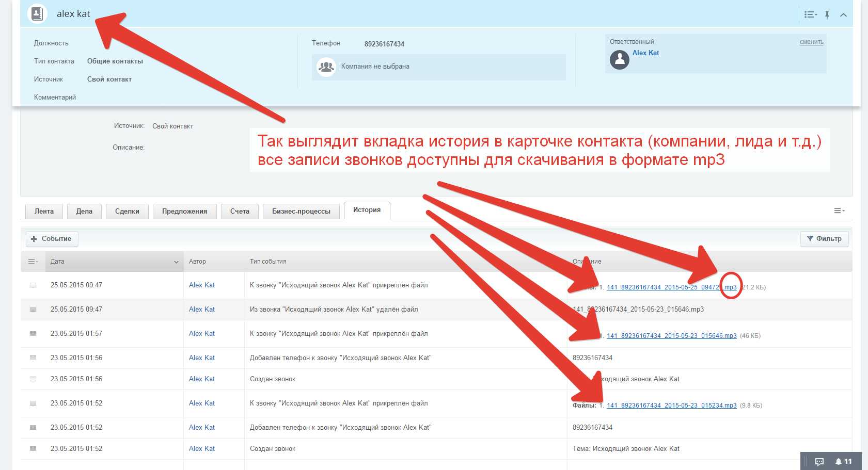
Task: Click the Alex Kat avatar under Ответственный
Action: point(619,60)
